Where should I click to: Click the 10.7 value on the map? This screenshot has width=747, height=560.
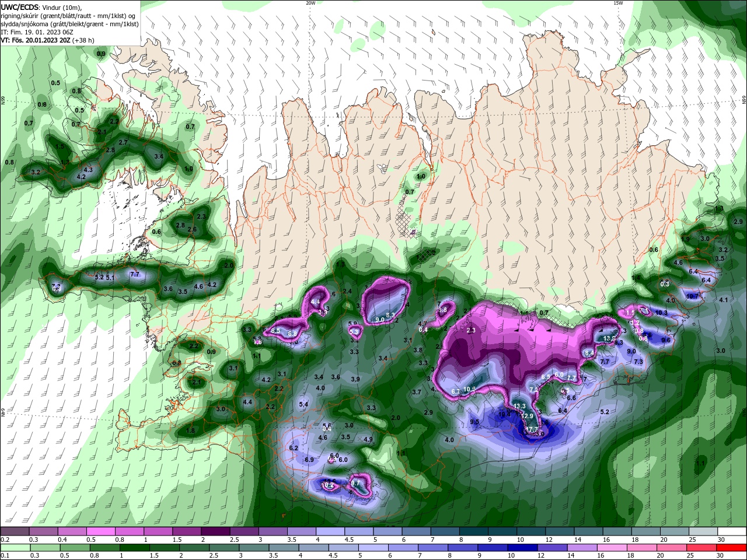coord(692,296)
